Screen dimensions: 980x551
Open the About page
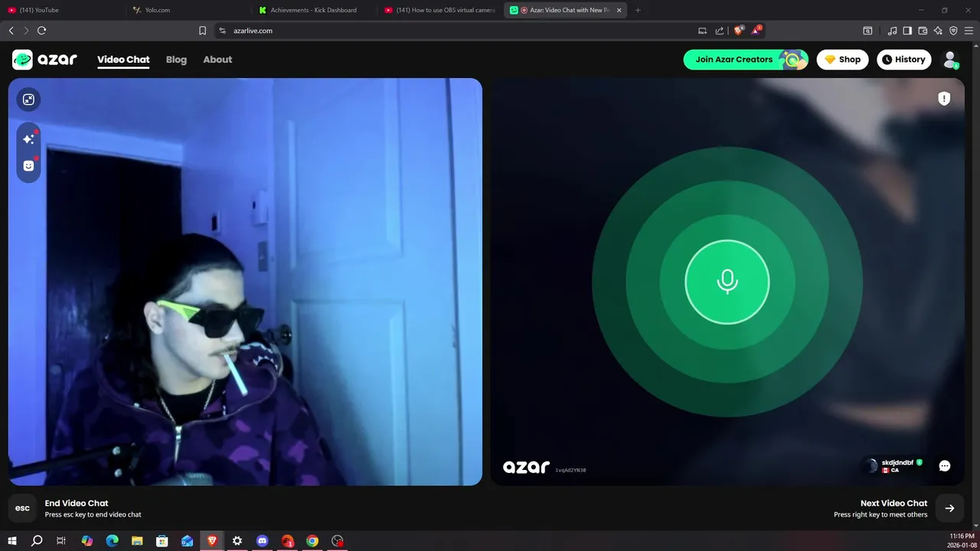pos(217,60)
